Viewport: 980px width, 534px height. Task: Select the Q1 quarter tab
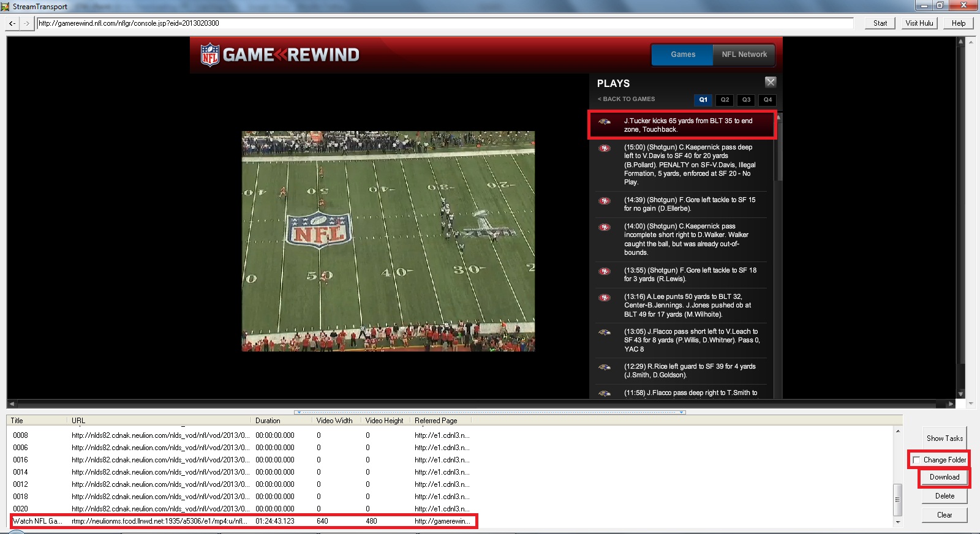coord(703,100)
